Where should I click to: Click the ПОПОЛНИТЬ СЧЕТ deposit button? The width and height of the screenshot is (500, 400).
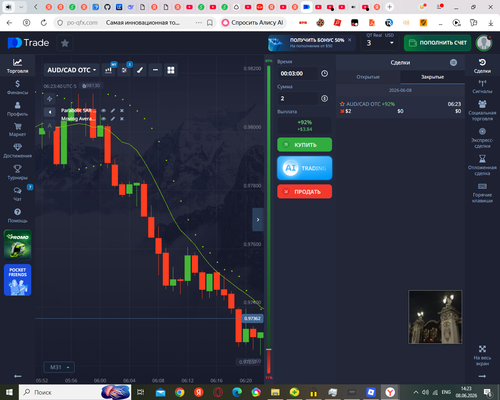pyautogui.click(x=437, y=43)
